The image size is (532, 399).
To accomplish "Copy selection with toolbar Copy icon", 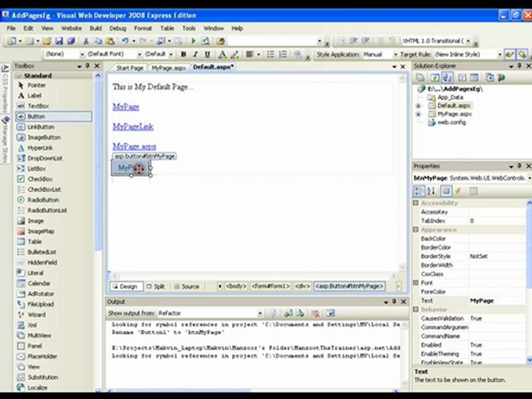I will (x=98, y=41).
